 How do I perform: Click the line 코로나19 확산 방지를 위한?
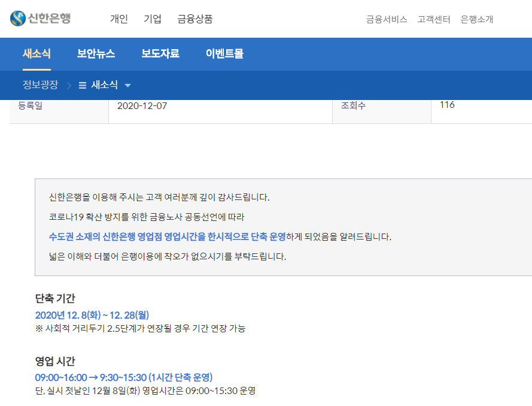pyautogui.click(x=147, y=217)
